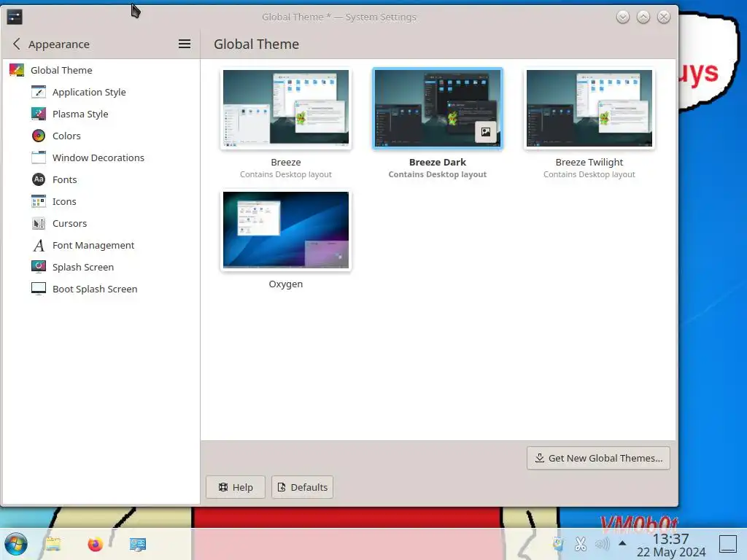Screen dimensions: 747x560
Task: Open Window Decorations settings
Action: [x=98, y=157]
